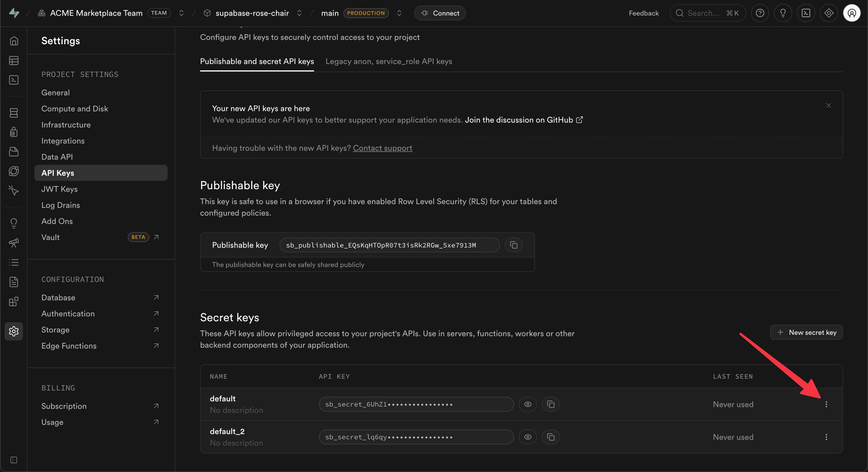Switch to Legacy anon, service_role API keys tab
The width and height of the screenshot is (868, 472).
(x=389, y=61)
